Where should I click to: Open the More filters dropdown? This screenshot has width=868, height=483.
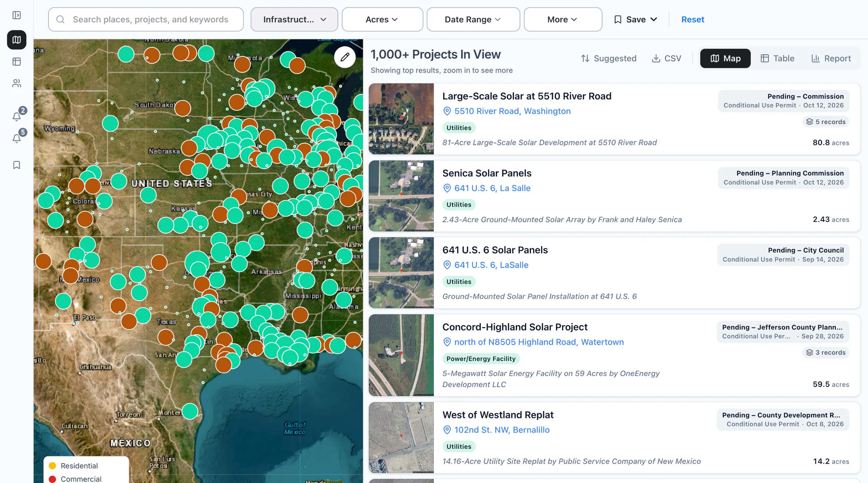[x=563, y=20]
